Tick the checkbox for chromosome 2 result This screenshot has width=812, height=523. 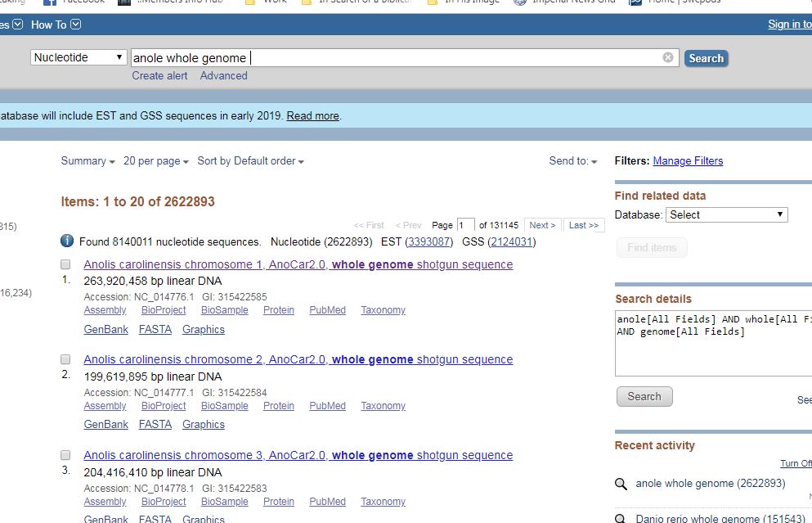65,359
